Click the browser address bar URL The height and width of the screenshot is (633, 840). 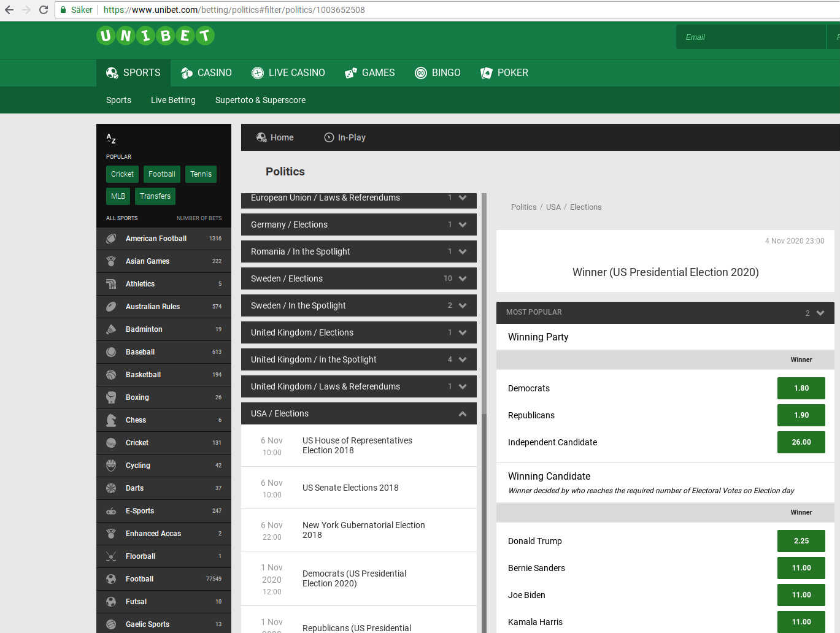click(x=234, y=10)
